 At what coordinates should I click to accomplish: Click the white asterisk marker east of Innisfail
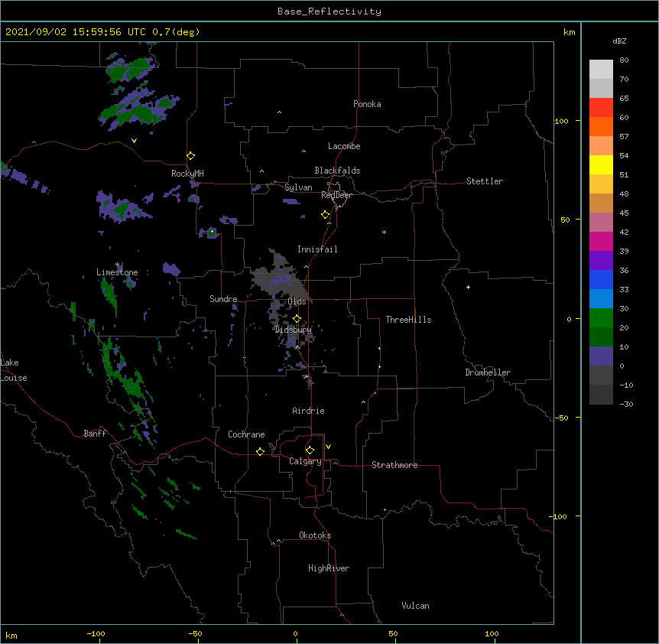(384, 232)
